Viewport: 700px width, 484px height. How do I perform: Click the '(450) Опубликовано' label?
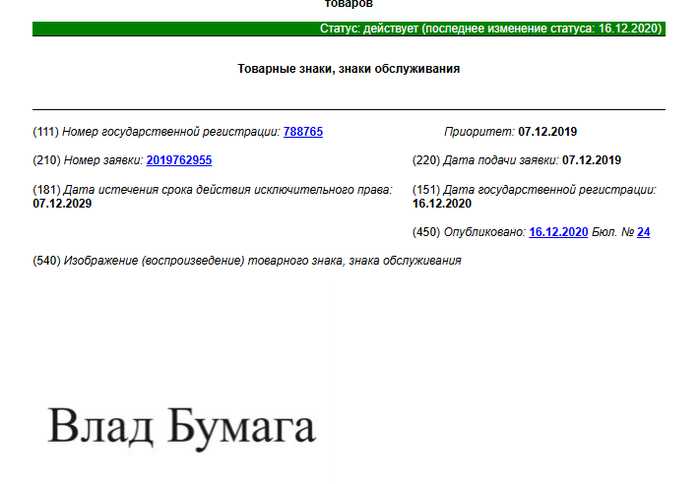(469, 232)
